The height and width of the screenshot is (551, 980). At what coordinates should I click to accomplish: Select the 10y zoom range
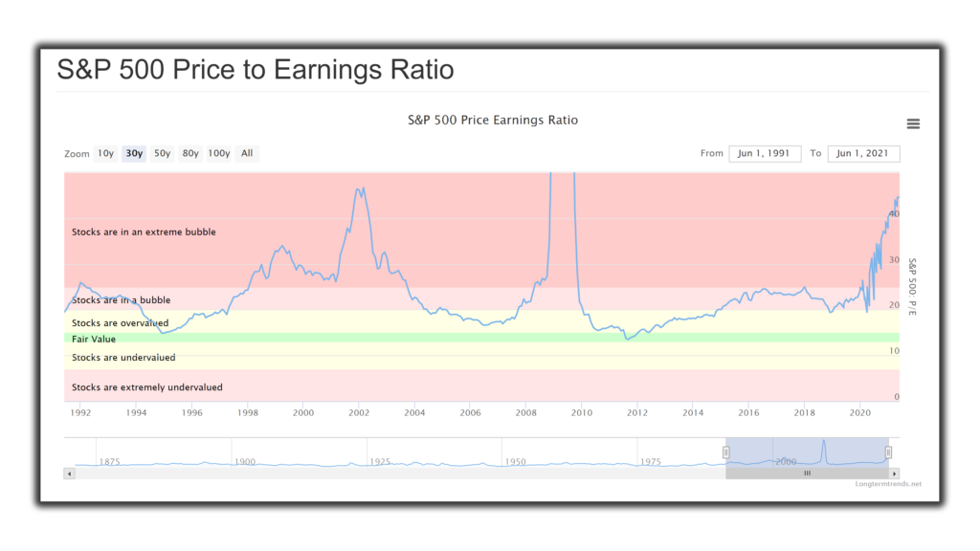[105, 153]
